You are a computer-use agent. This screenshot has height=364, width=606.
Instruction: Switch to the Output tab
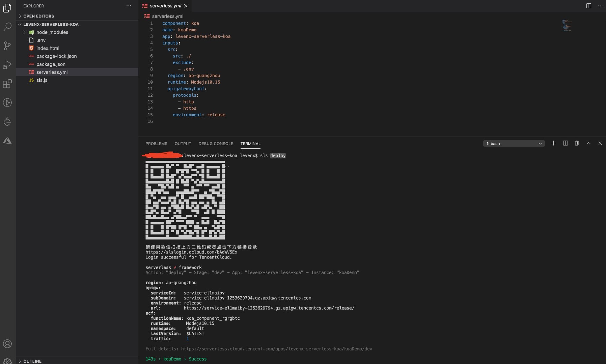183,144
